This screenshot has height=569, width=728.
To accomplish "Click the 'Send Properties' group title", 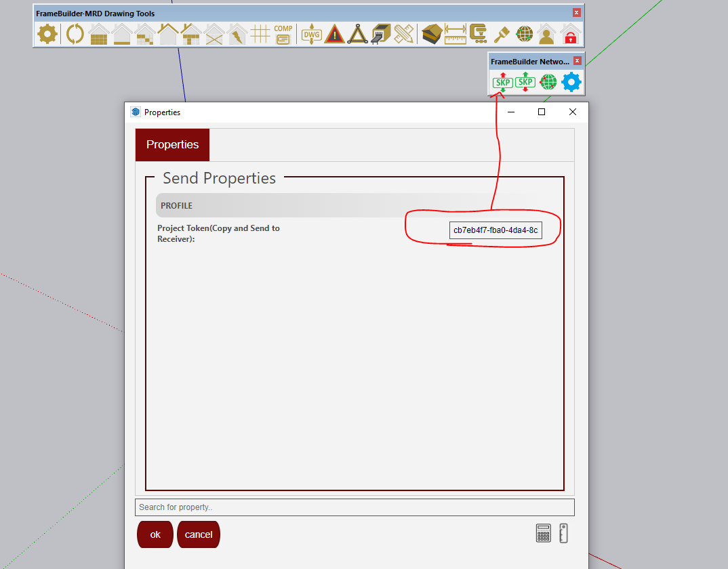I will [x=219, y=178].
